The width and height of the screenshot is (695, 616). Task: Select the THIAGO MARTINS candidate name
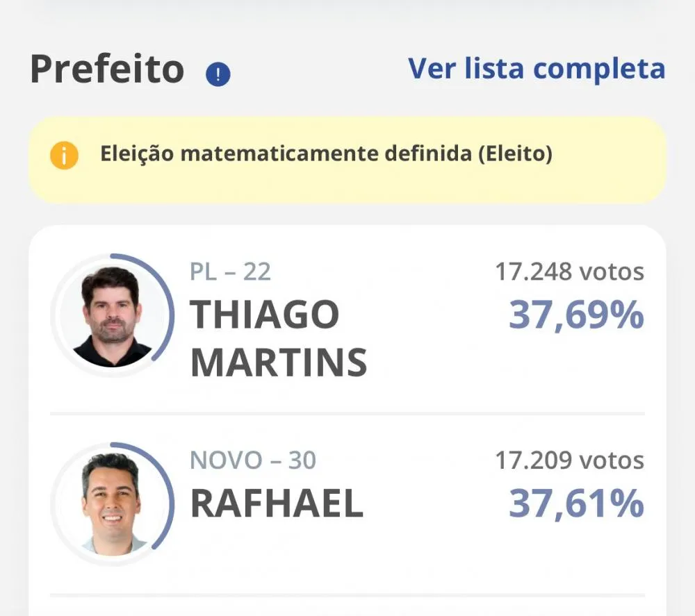click(x=279, y=338)
